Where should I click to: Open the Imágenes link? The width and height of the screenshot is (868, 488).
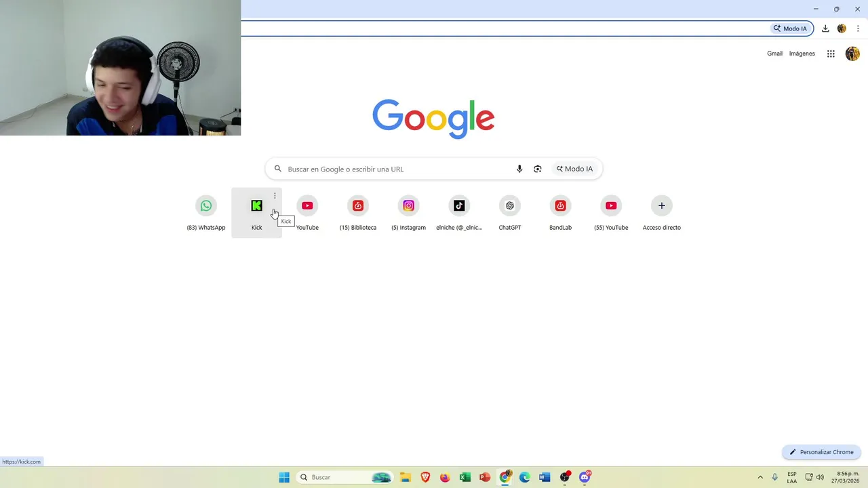[x=802, y=54]
